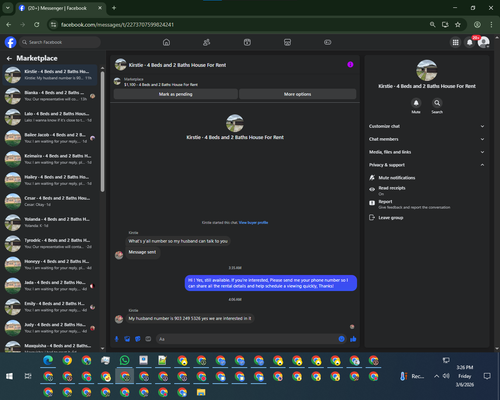
Task: Open Jada's conversation
Action: point(50,286)
